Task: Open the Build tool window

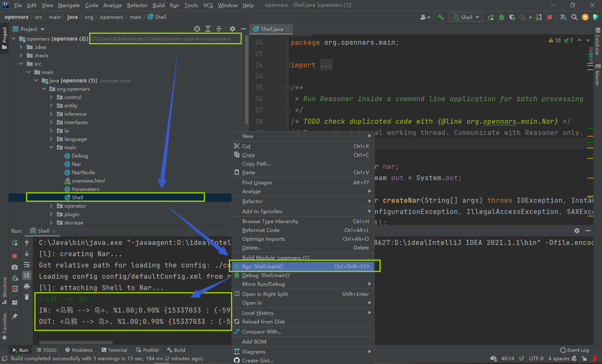Action: point(176,350)
